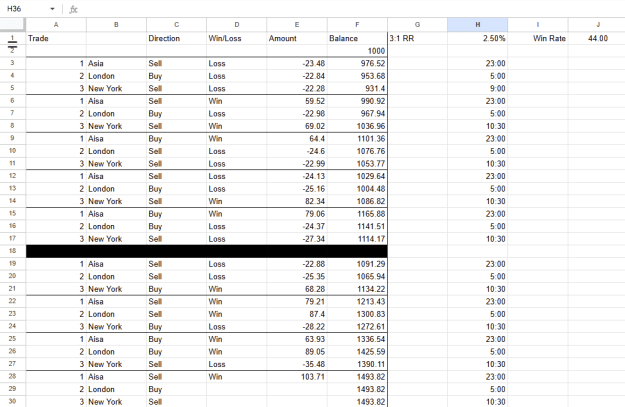The height and width of the screenshot is (407, 625).
Task: Select row 18 header
Action: tap(12, 251)
